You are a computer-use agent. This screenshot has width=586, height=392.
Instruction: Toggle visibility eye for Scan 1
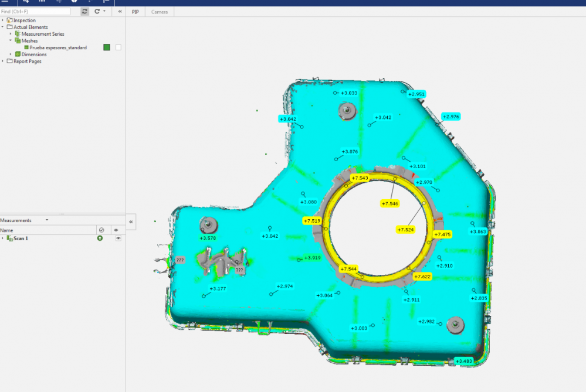coord(118,238)
